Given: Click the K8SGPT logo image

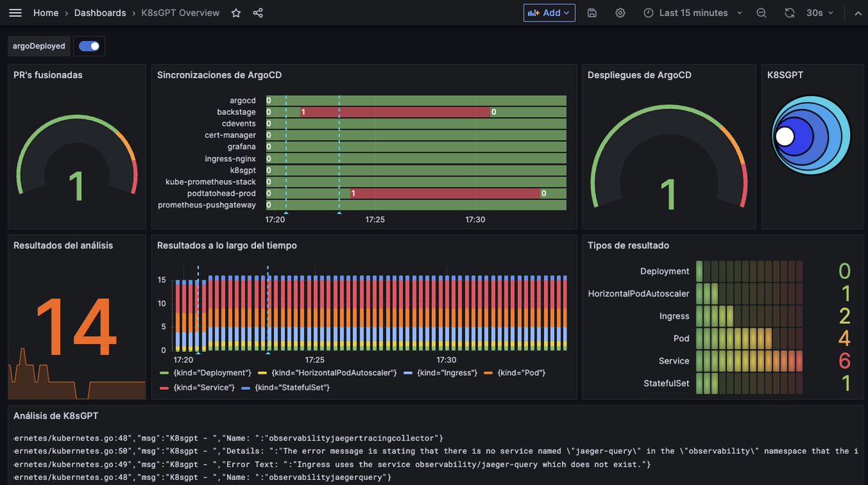Looking at the screenshot, I should (811, 135).
